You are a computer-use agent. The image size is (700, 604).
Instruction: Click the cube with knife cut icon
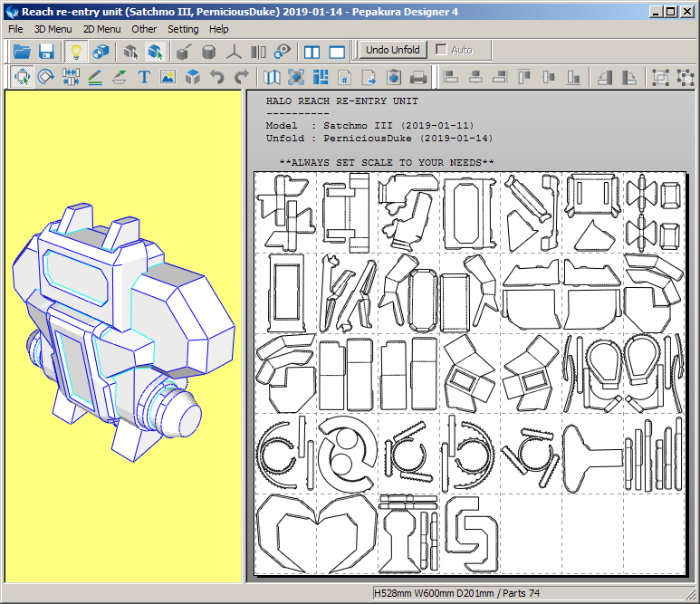pyautogui.click(x=185, y=52)
